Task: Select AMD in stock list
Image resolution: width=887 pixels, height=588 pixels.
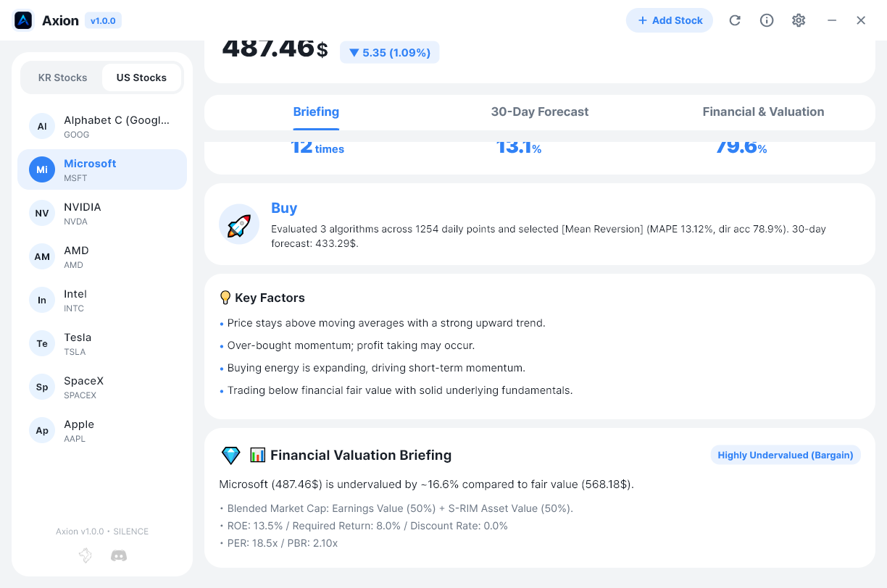Action: (102, 256)
